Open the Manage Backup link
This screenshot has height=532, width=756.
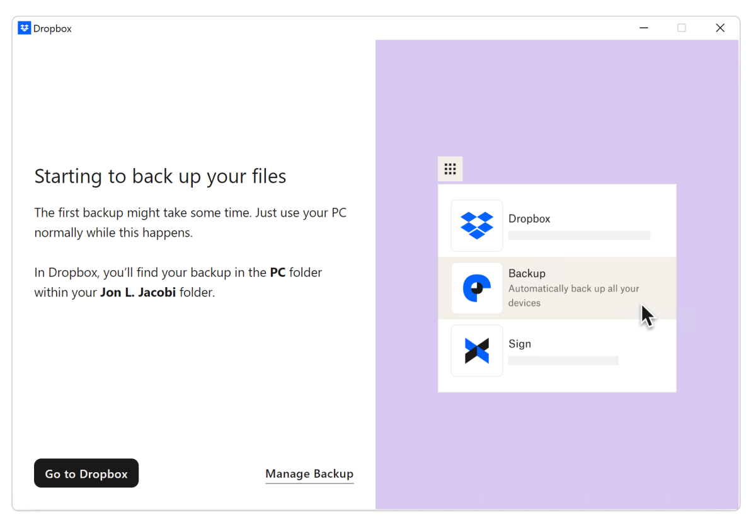click(x=309, y=473)
